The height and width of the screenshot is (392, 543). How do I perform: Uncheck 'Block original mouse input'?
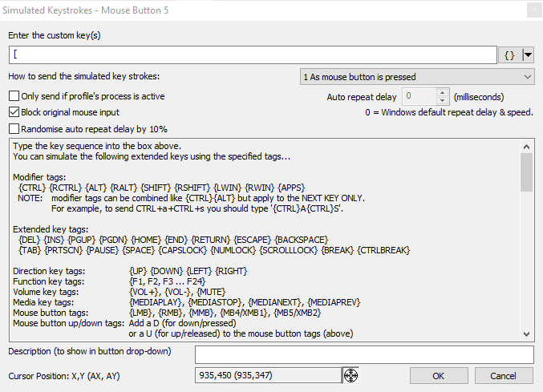click(x=14, y=112)
